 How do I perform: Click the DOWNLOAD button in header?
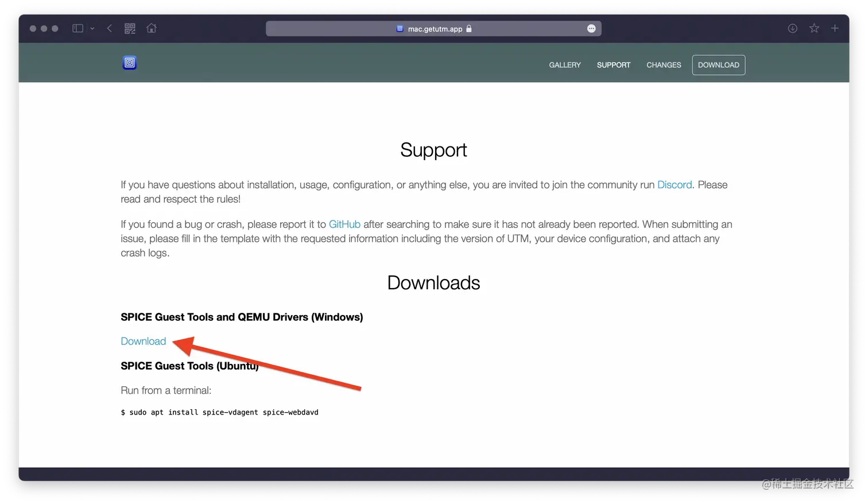[x=719, y=65]
